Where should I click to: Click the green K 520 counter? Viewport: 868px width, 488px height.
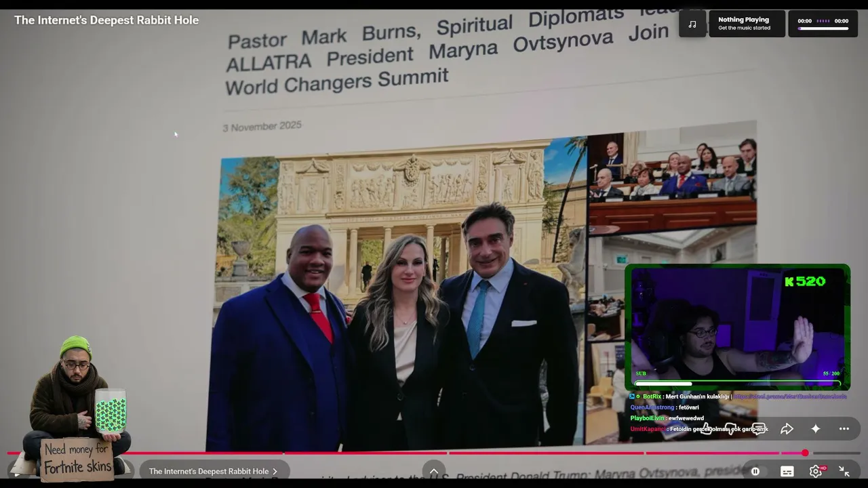pos(805,281)
